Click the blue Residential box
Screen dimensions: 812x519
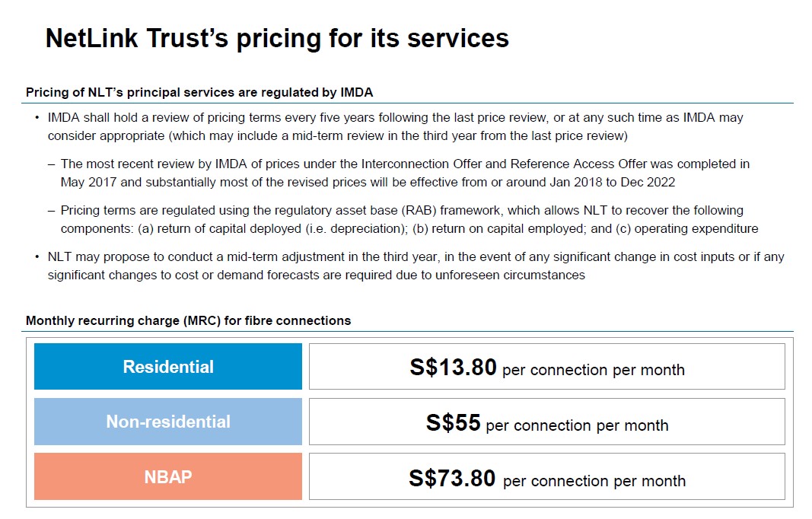168,367
